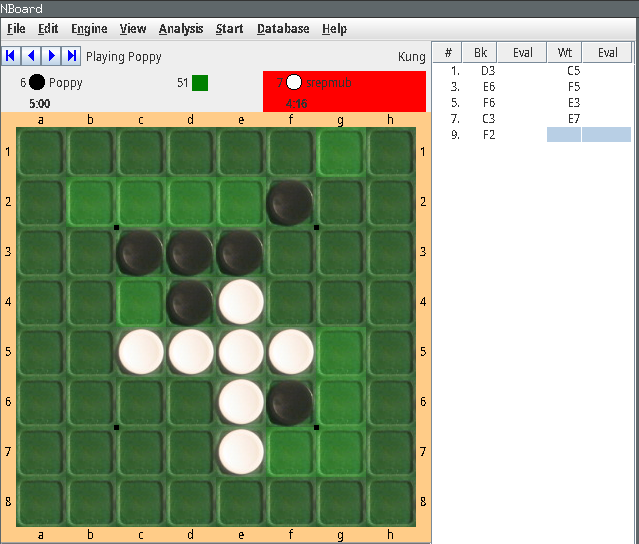Select move E7 in move list
Viewport: 639px width, 544px height.
tap(573, 119)
